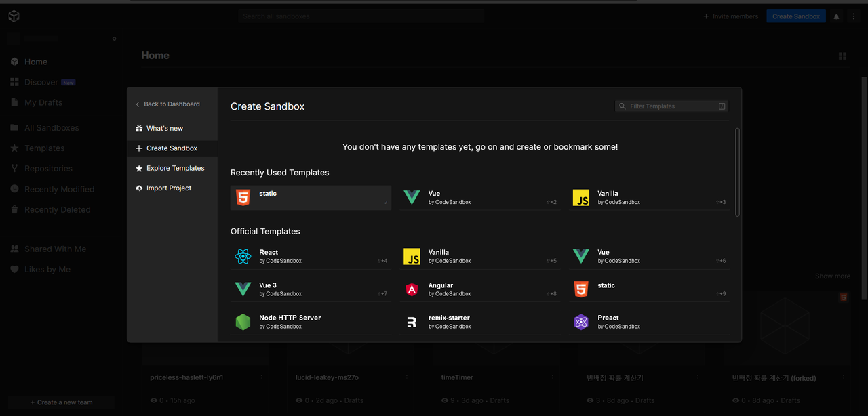868x416 pixels.
Task: Select Explore Templates tab
Action: [172, 168]
